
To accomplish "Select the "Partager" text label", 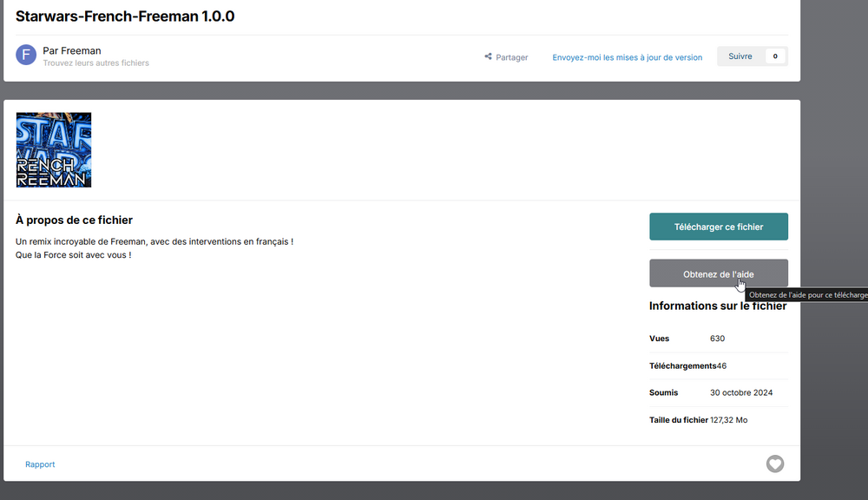I will click(x=512, y=57).
